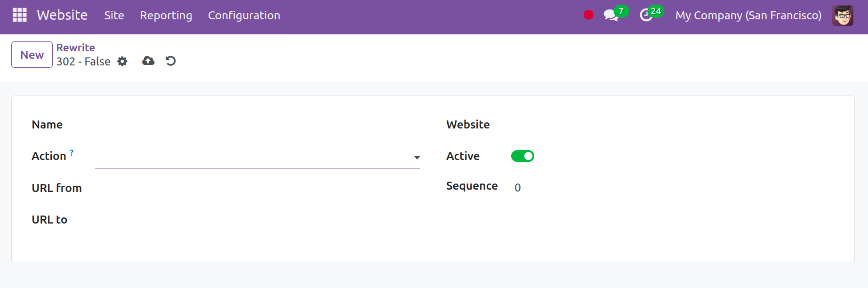Click the user avatar picture
The height and width of the screenshot is (288, 868).
pos(843,15)
